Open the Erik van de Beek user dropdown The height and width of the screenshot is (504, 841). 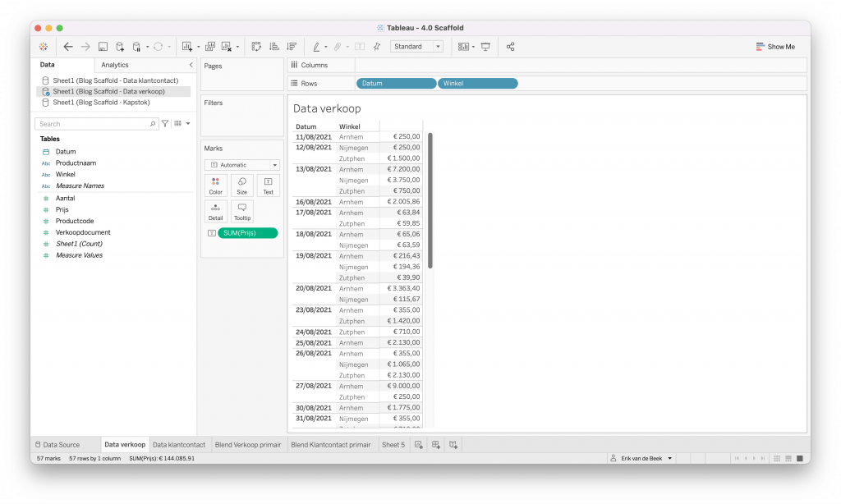click(x=641, y=458)
